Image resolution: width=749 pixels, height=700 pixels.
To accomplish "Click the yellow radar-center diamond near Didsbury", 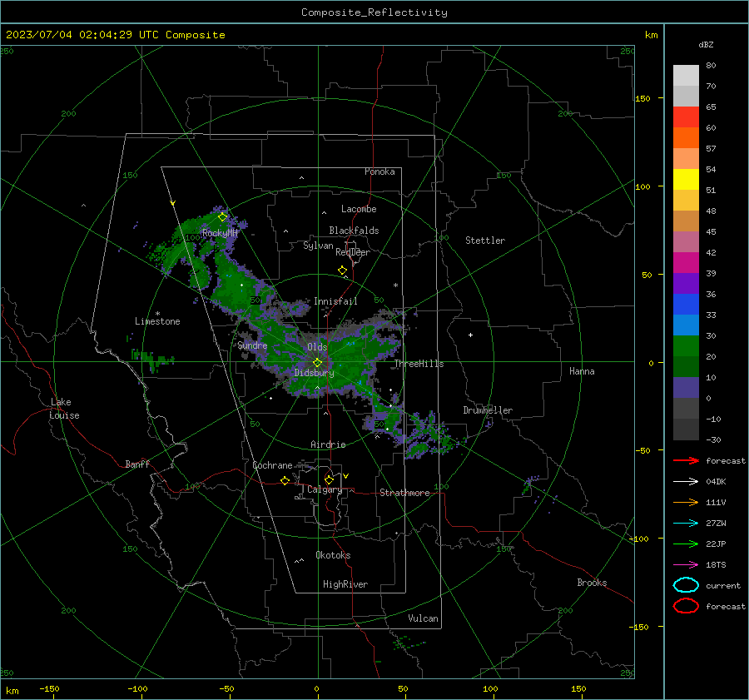I will pos(317,363).
